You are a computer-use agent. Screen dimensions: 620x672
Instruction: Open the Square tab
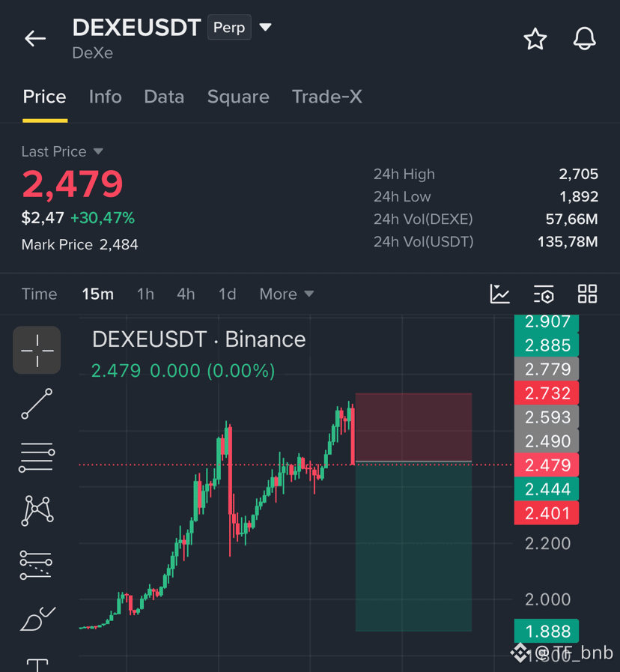[238, 97]
